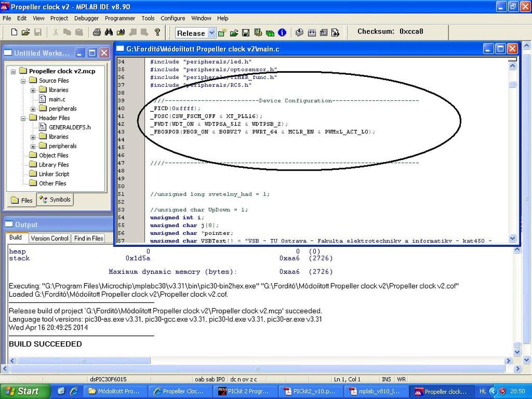The height and width of the screenshot is (399, 532).
Task: Click the blue info circle icon
Action: 282,32
